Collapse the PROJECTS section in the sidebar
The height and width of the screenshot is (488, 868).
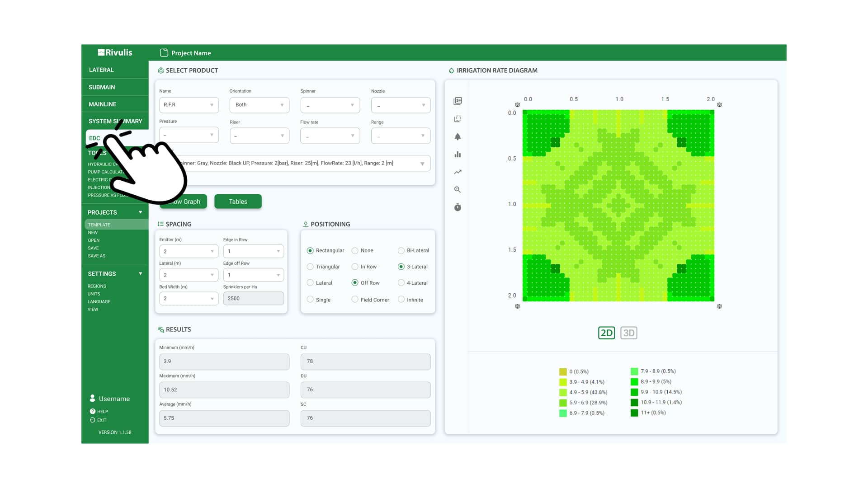141,211
